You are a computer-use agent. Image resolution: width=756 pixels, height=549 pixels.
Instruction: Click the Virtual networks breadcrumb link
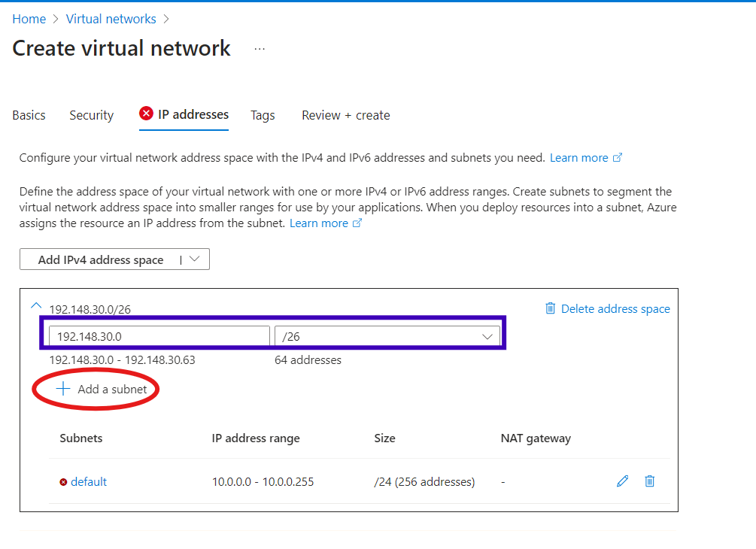click(111, 19)
